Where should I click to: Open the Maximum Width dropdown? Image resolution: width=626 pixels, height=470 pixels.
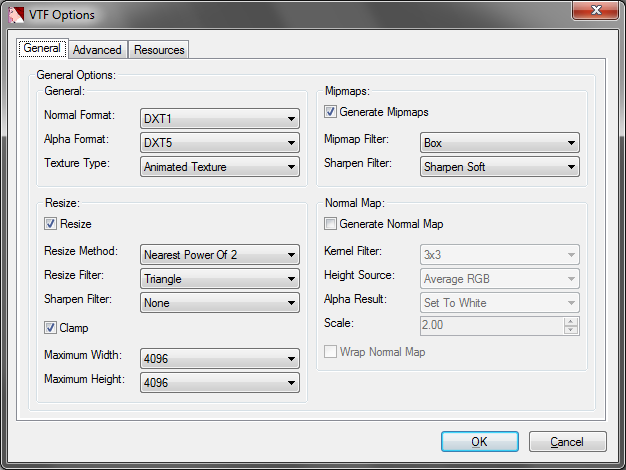point(220,359)
